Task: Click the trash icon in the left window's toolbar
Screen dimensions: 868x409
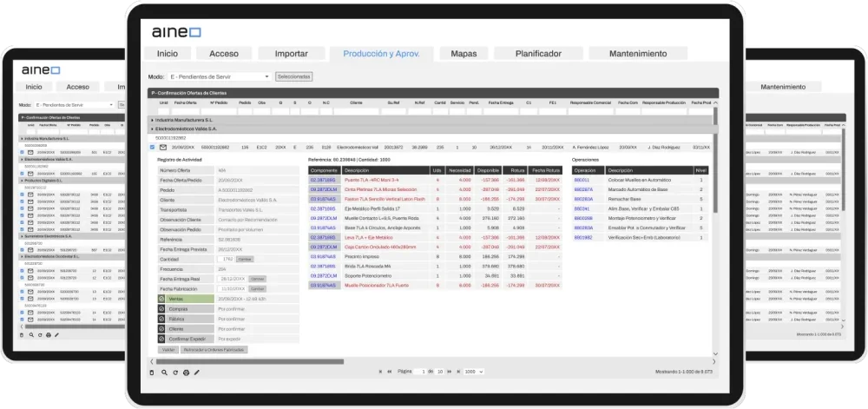Action: coord(22,335)
